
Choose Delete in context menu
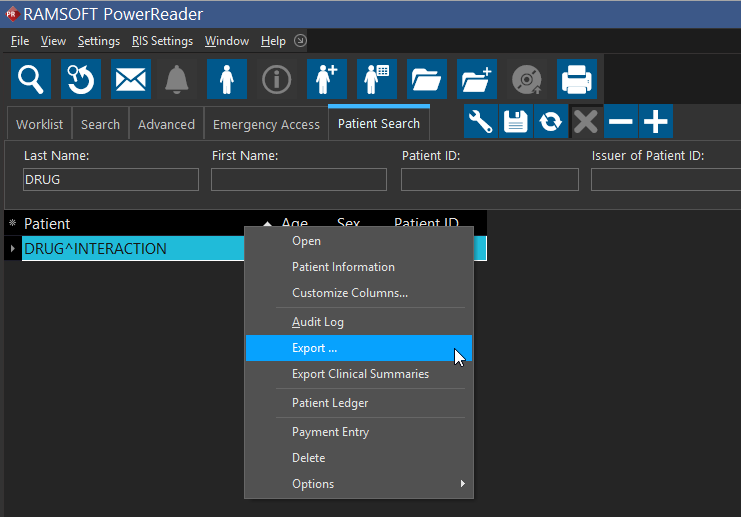[359, 458]
